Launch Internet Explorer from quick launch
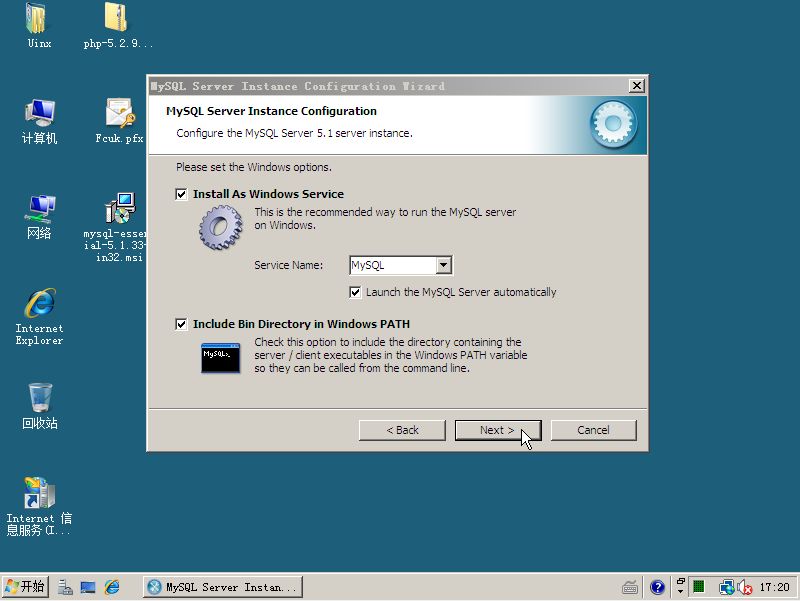The width and height of the screenshot is (800, 601). coord(112,587)
